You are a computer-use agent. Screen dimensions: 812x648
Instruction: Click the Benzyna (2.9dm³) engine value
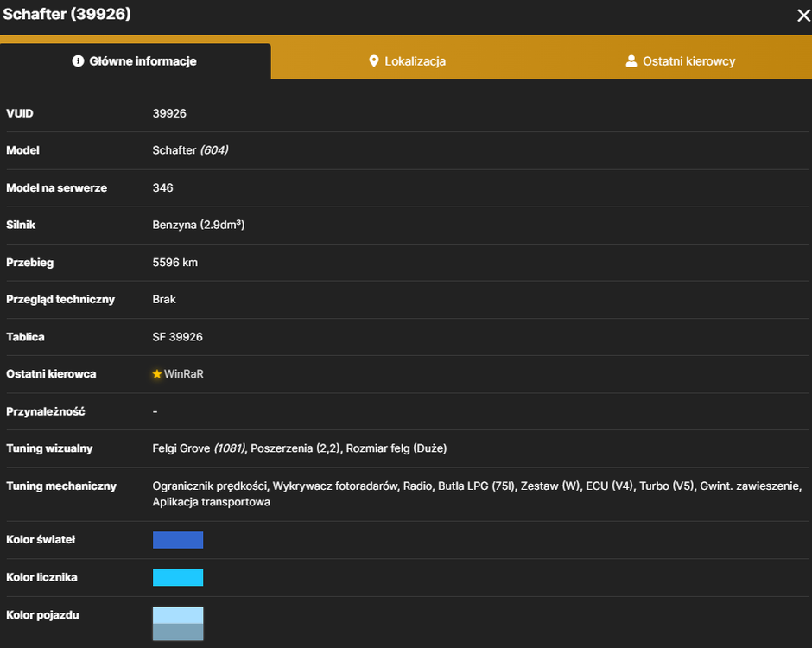pyautogui.click(x=199, y=225)
